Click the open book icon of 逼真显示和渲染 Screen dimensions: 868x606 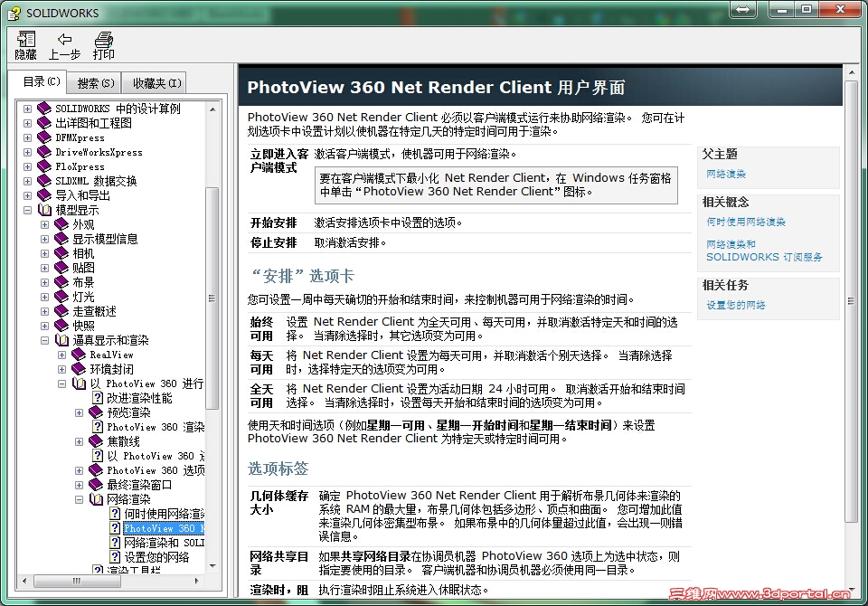61,339
